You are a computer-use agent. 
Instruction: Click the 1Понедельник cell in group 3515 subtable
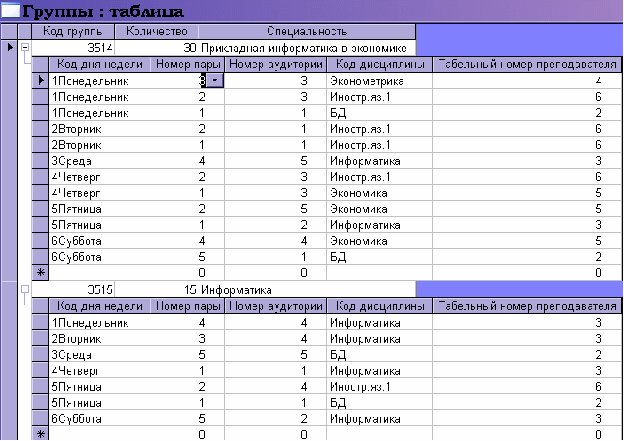click(99, 322)
